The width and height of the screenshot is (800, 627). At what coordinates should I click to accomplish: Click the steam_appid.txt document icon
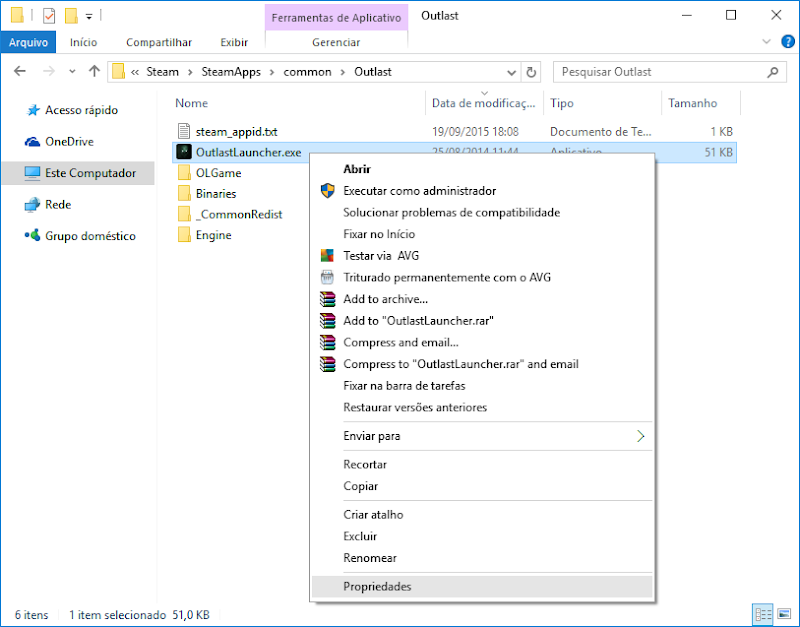(184, 132)
